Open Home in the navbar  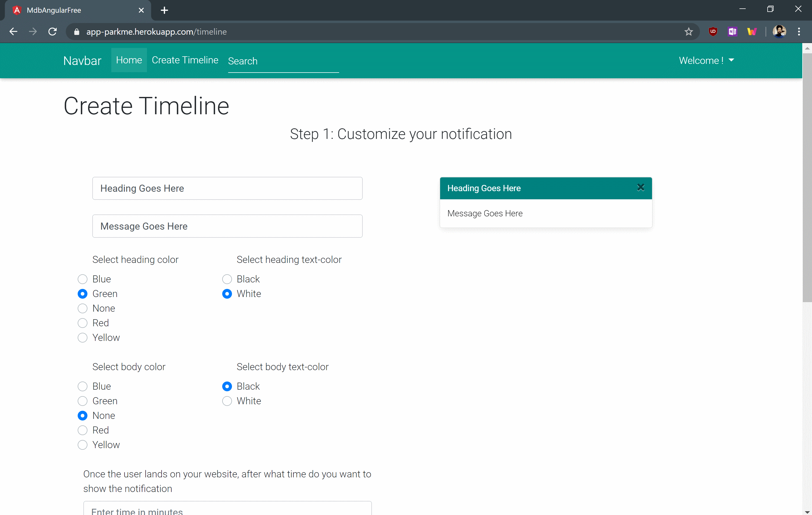pos(129,60)
